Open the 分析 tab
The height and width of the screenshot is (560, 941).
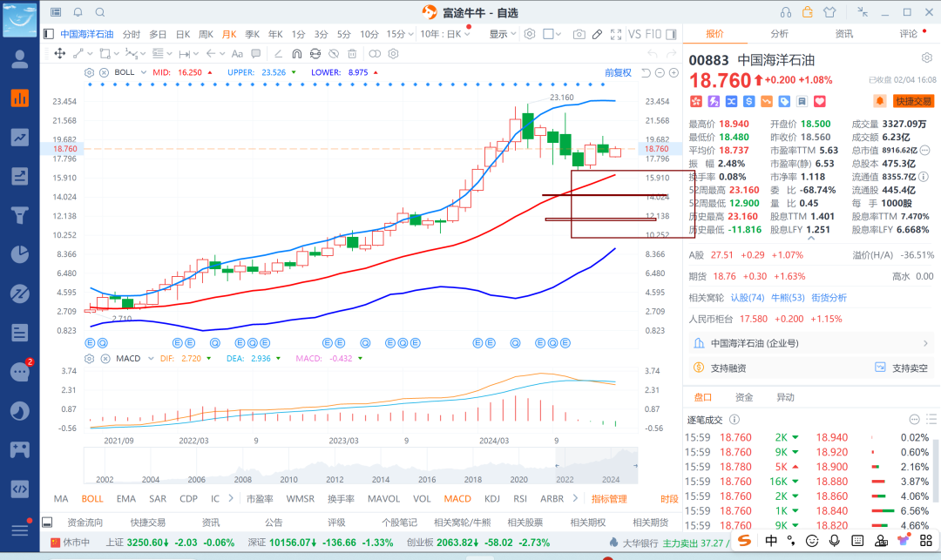coord(779,34)
